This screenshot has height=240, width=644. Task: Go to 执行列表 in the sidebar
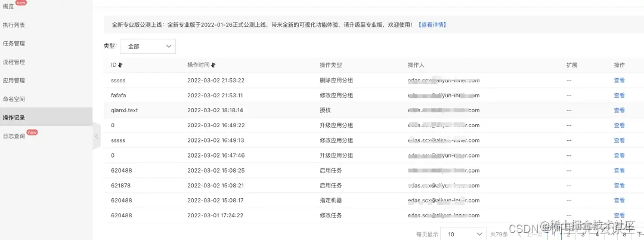[x=14, y=25]
